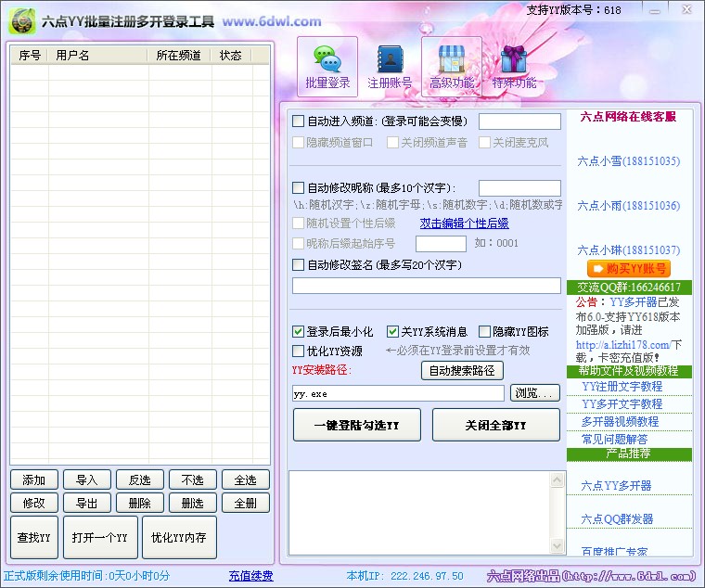The height and width of the screenshot is (588, 705).
Task: Click the 导入 button
Action: tap(87, 479)
